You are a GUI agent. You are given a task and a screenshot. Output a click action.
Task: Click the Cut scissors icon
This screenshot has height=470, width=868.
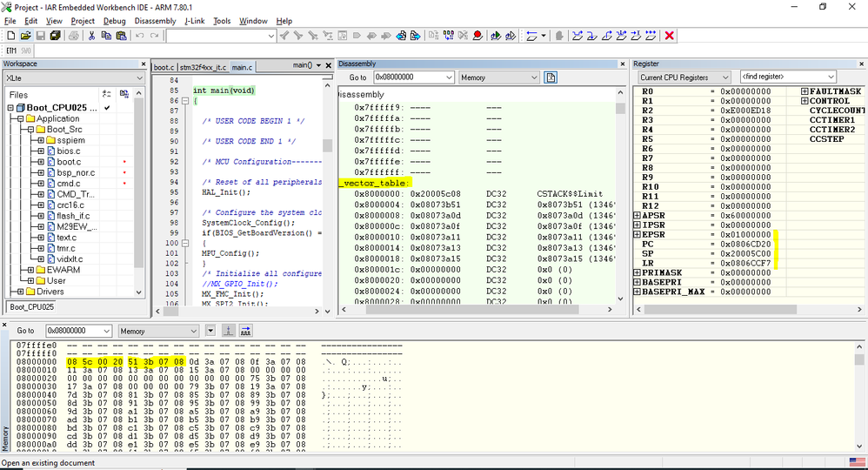[x=91, y=36]
